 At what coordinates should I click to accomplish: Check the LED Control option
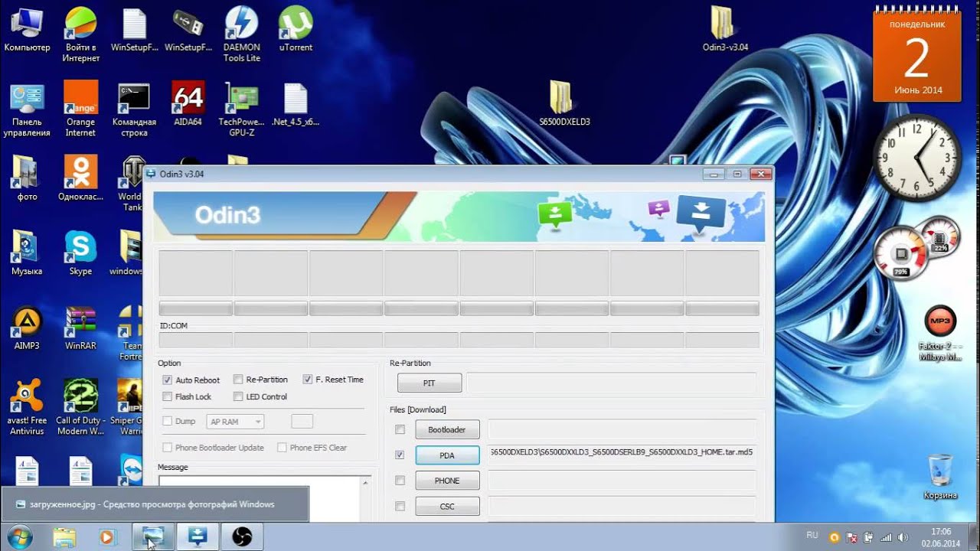(x=238, y=396)
